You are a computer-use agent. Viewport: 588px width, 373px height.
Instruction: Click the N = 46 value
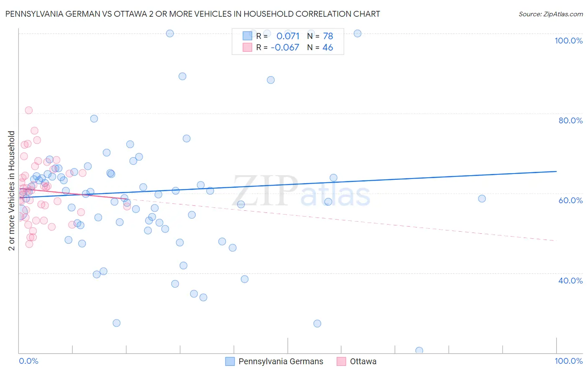pyautogui.click(x=320, y=47)
